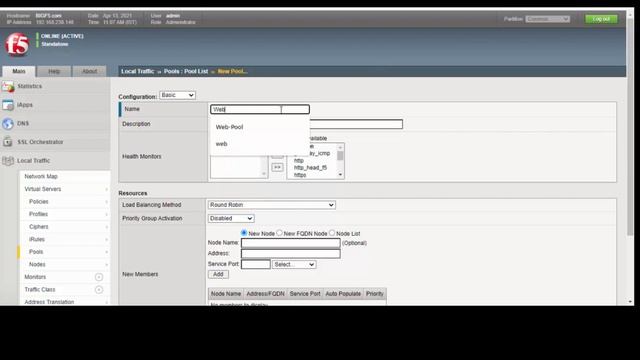The height and width of the screenshot is (360, 640).
Task: Open the iApps sidebar icon
Action: coord(8,105)
